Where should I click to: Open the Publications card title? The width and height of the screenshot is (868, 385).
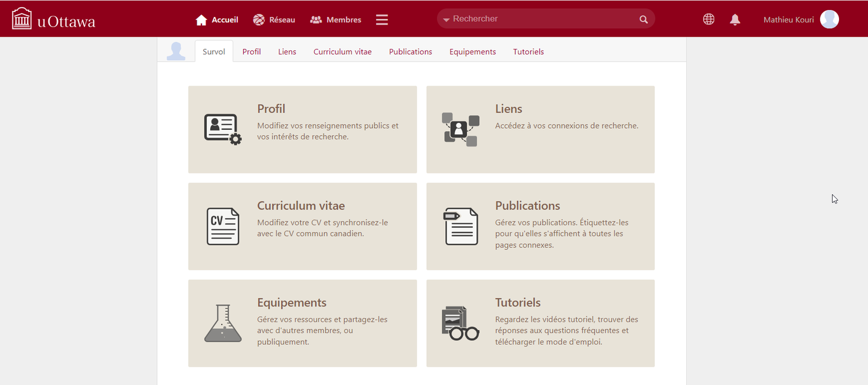pyautogui.click(x=527, y=205)
